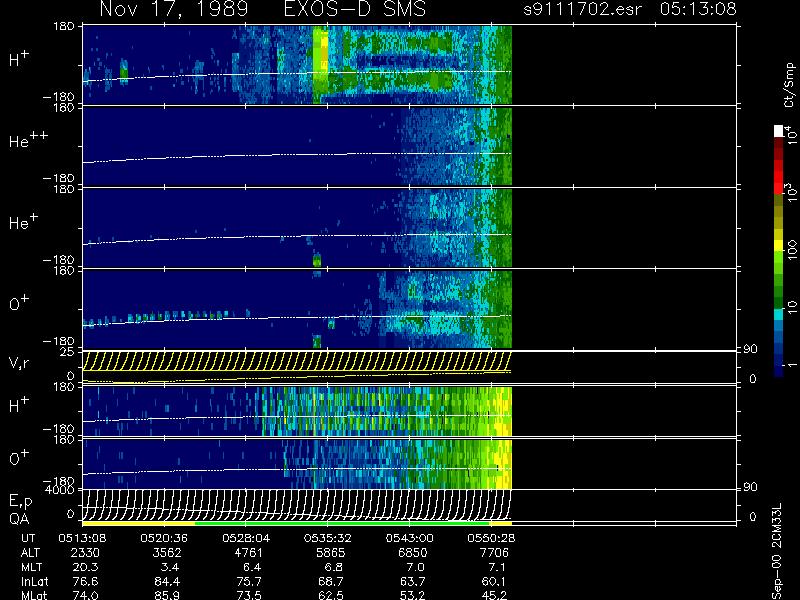This screenshot has width=800, height=600.
Task: Click the "UT" row label
Action: (28, 538)
